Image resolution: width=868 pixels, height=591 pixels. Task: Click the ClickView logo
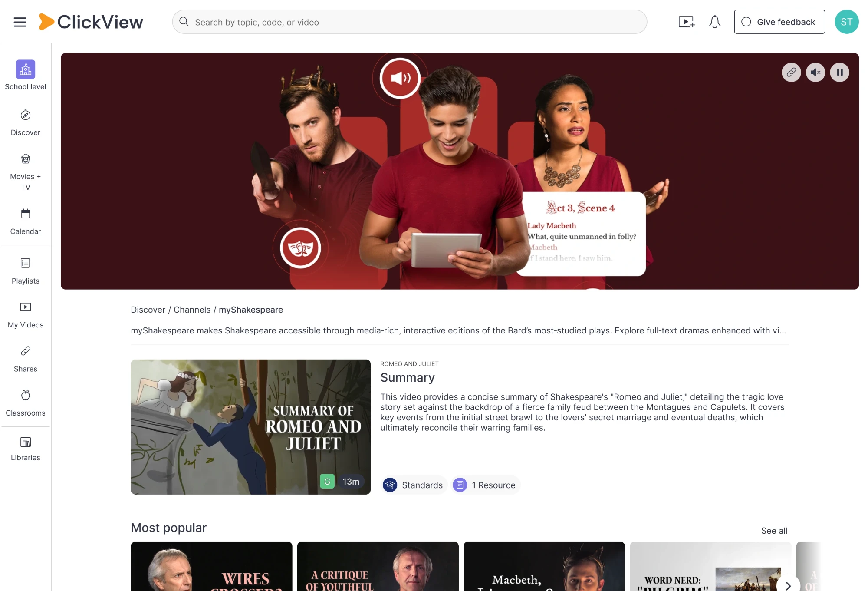91,22
